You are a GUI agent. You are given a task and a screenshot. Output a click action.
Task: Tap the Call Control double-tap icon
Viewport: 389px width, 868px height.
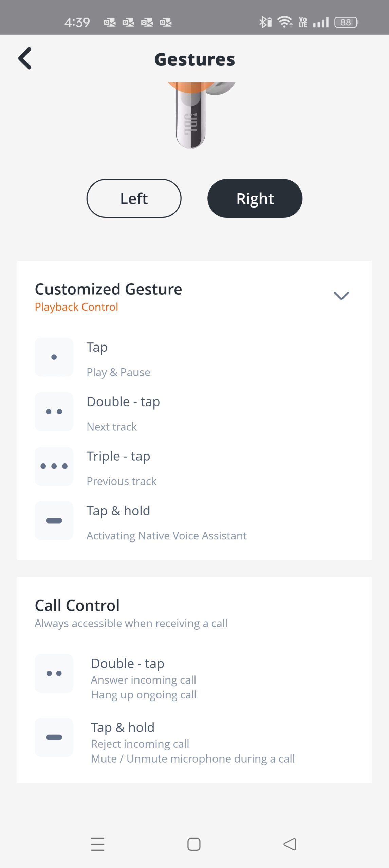click(54, 673)
